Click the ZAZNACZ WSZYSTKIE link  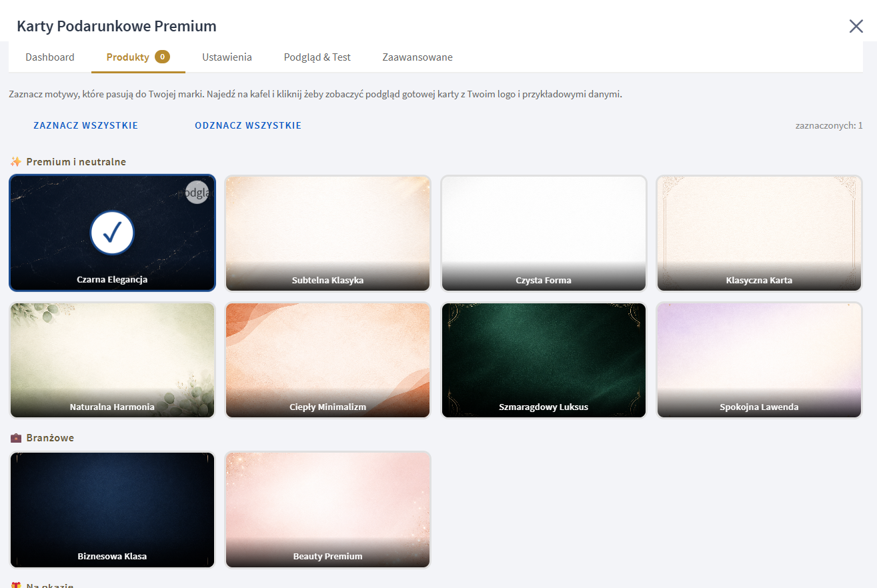[85, 125]
